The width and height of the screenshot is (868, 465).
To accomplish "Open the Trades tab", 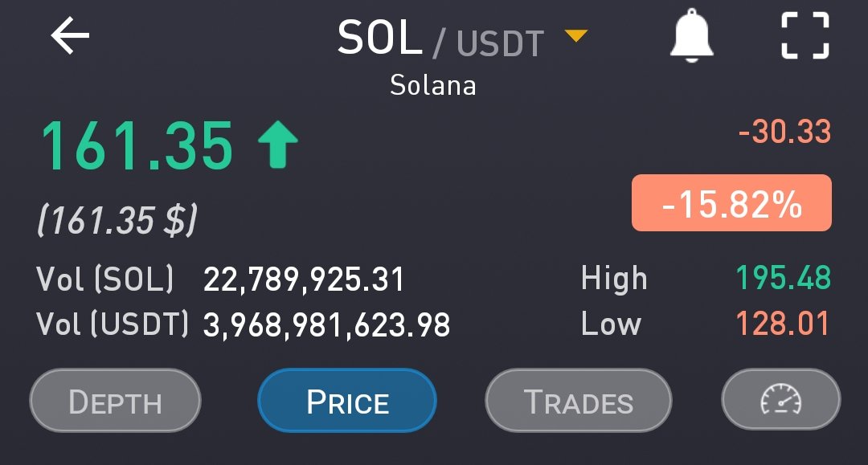I will click(578, 401).
